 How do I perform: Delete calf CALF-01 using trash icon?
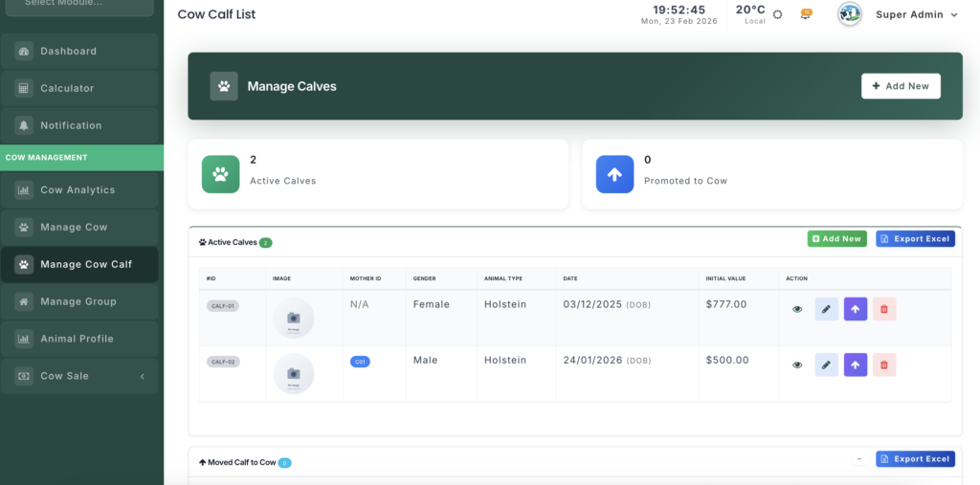pyautogui.click(x=884, y=309)
